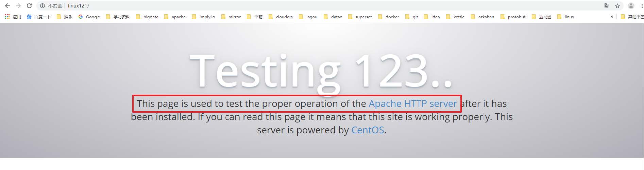Open the cloudera bookmarks folder
This screenshot has height=170, width=644.
[281, 17]
